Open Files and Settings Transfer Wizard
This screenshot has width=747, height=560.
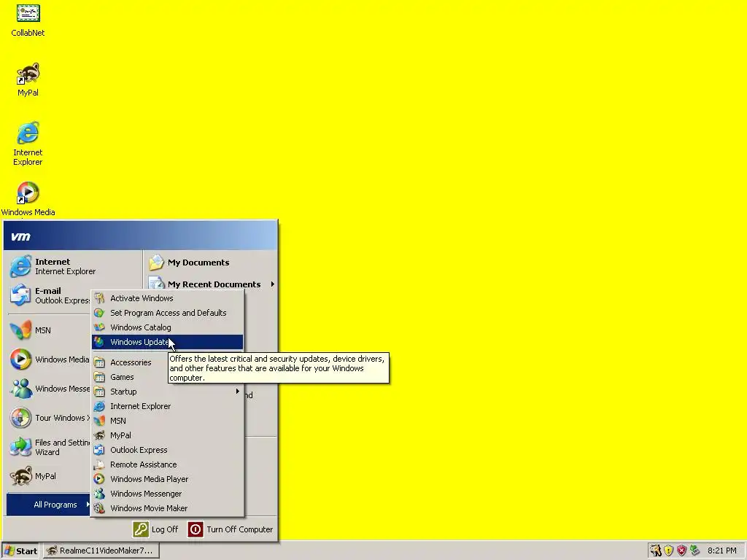(x=50, y=447)
